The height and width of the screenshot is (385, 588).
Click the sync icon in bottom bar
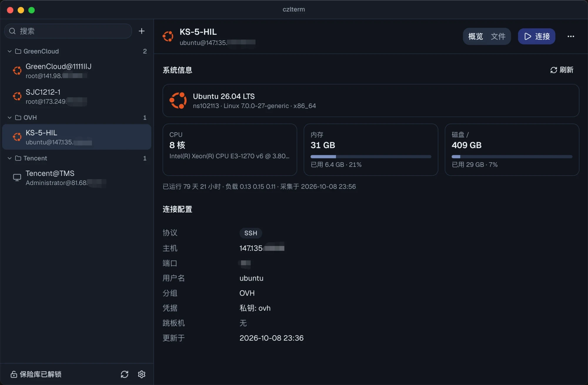click(124, 374)
